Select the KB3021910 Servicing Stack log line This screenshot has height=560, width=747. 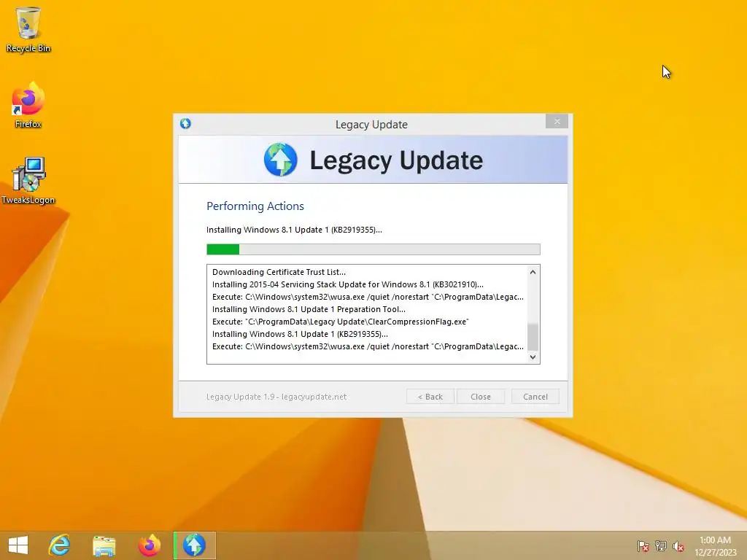coord(348,284)
